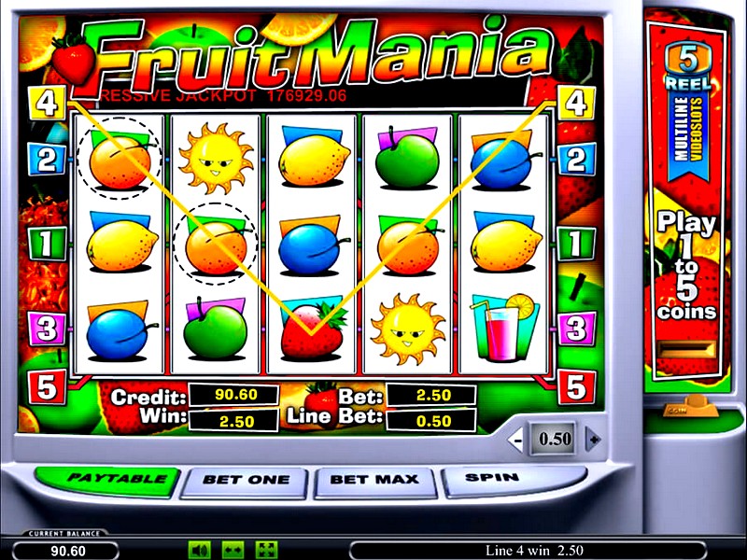The image size is (747, 560).
Task: Click the 0.50 coin value field
Action: [x=555, y=439]
